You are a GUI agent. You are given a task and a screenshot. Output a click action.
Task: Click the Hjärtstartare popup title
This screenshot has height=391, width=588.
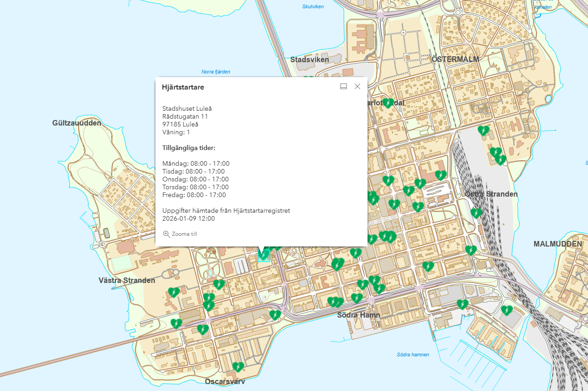[183, 87]
